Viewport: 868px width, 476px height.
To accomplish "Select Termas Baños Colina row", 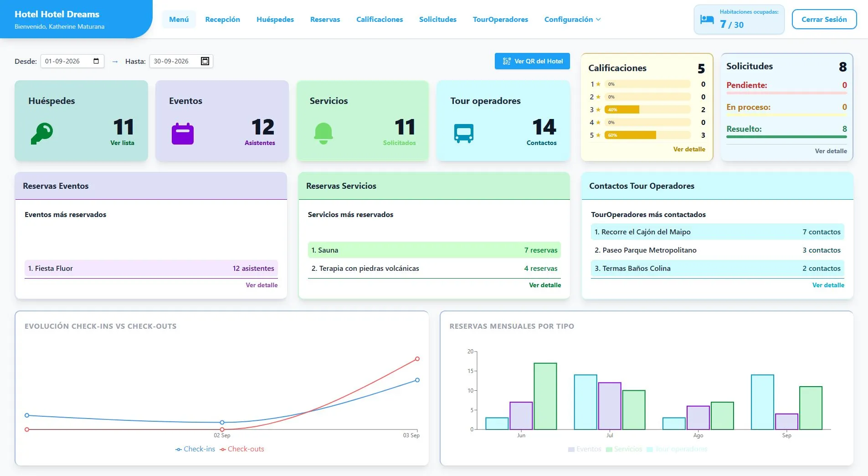I will (x=718, y=269).
